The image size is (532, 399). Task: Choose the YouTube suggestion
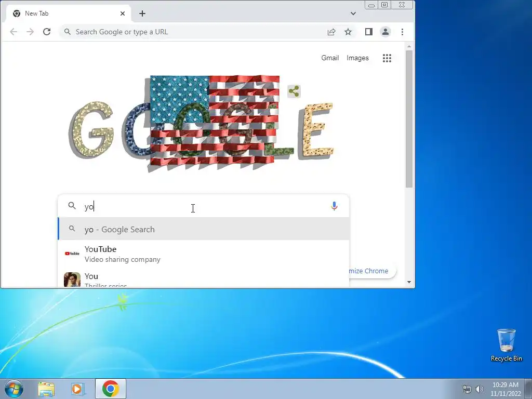tap(204, 254)
